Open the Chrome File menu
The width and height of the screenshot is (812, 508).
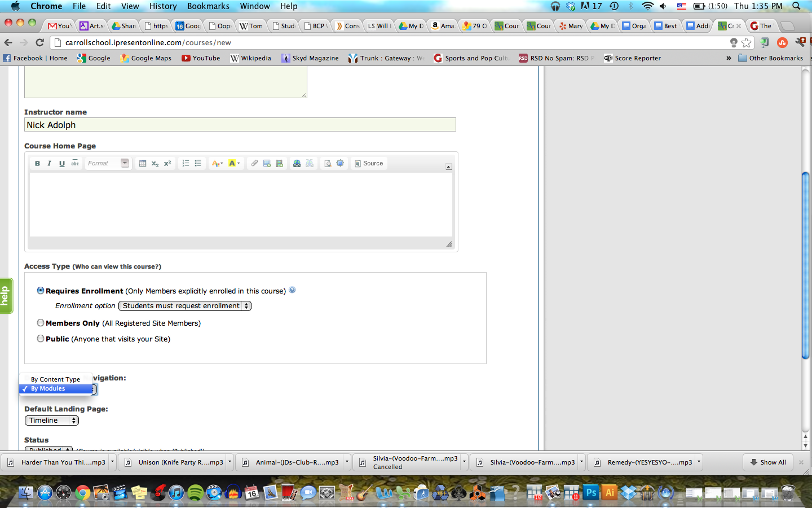[x=79, y=6]
